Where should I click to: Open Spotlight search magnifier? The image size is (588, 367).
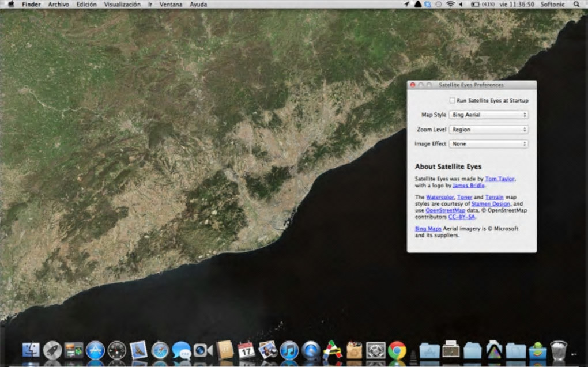(576, 4)
